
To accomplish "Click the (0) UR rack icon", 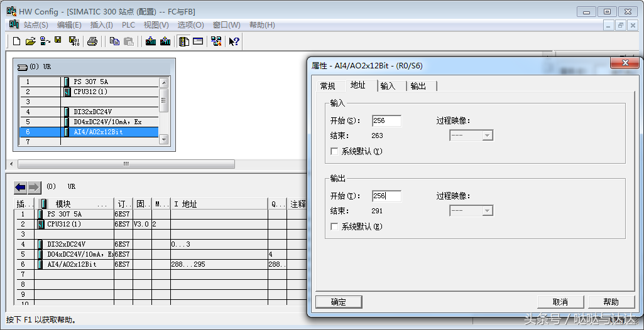I will (23, 67).
